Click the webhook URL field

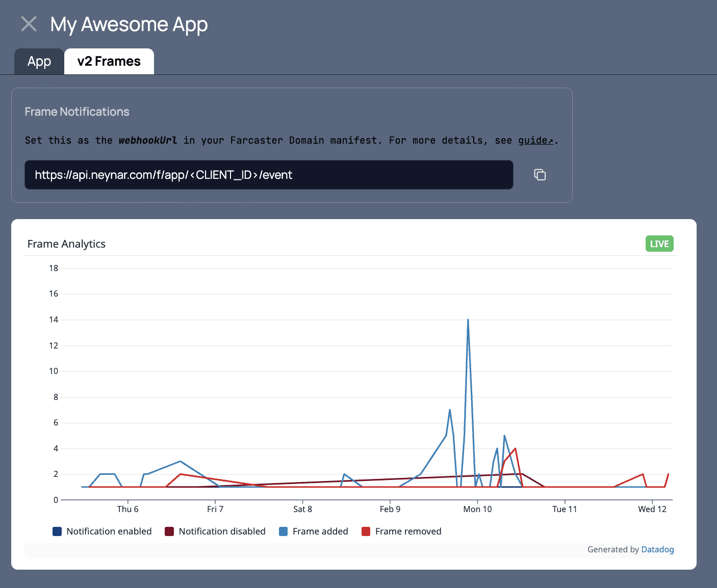click(269, 175)
